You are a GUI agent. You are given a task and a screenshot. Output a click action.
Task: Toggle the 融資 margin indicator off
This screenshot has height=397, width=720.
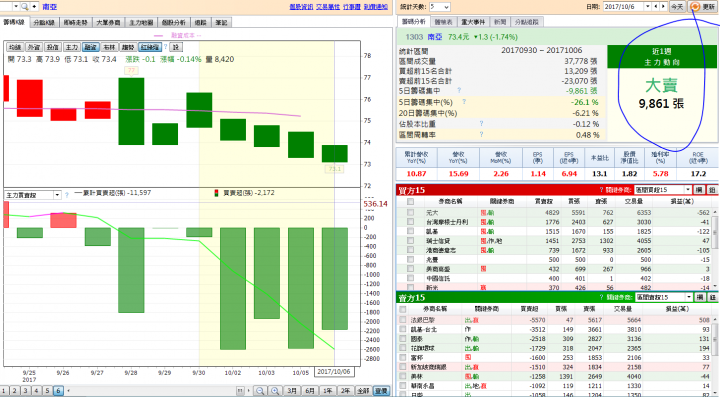[90, 47]
